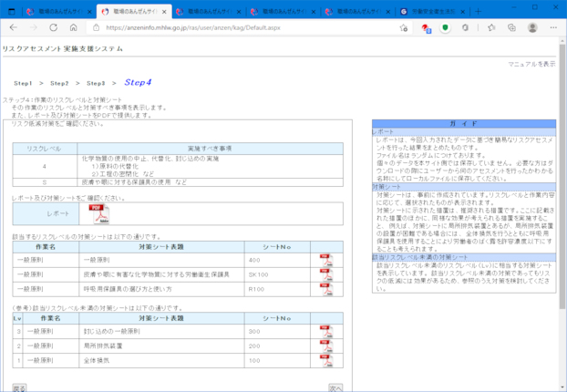
Task: Switch to the fourth 職場のあんぜんサイト tab
Action: pos(283,12)
